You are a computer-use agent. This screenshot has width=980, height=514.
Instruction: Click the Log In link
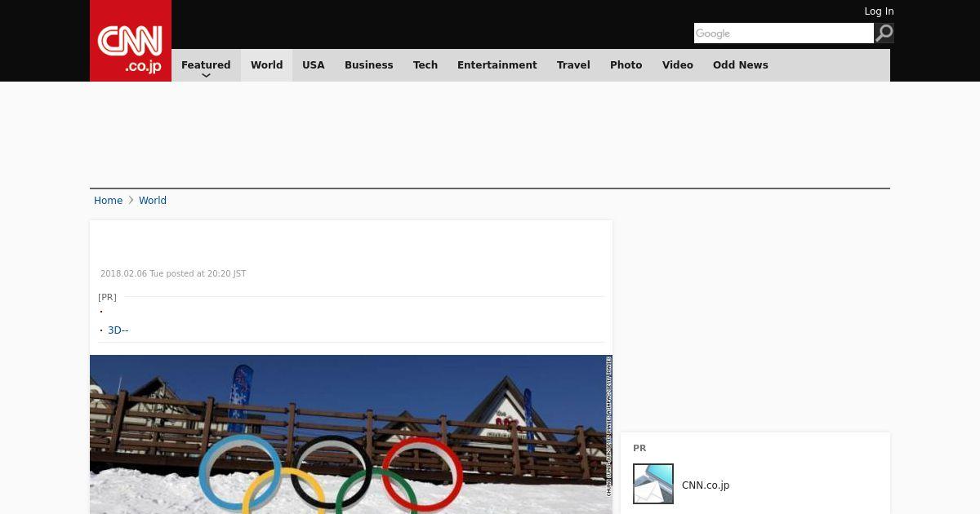879,11
